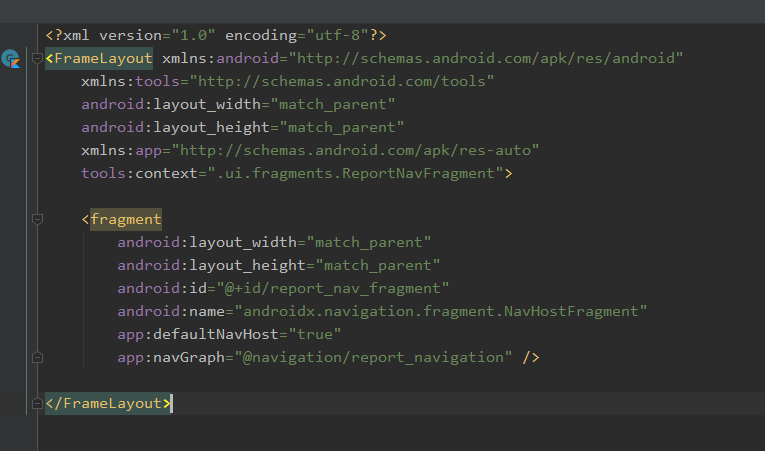The height and width of the screenshot is (451, 765).
Task: Place cursor on tools:context attribute name
Action: tap(140, 173)
